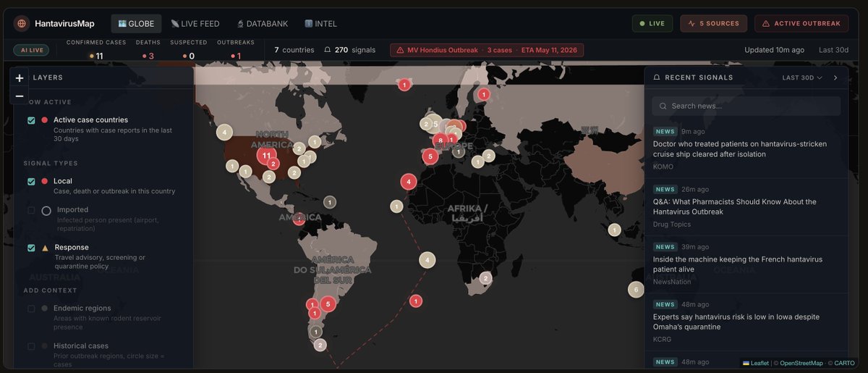Select the beige 6 marker near Oceania
Viewport: 868px width, 373px height.
pos(636,290)
